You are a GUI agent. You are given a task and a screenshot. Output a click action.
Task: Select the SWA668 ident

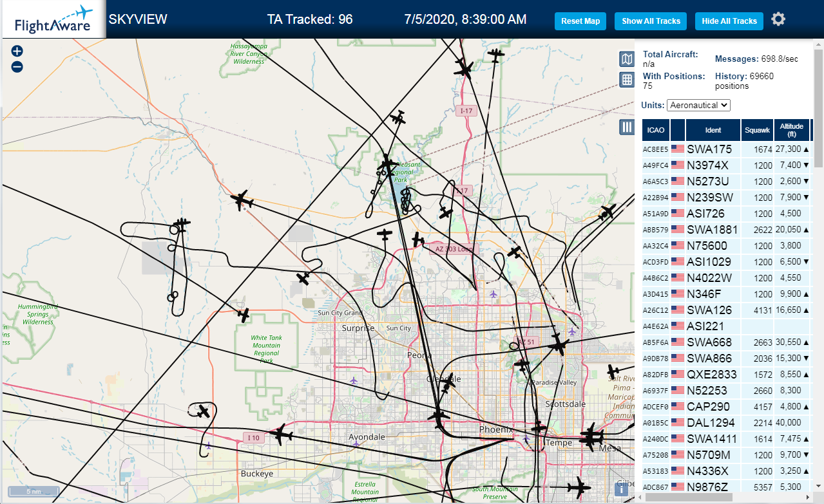tap(709, 342)
